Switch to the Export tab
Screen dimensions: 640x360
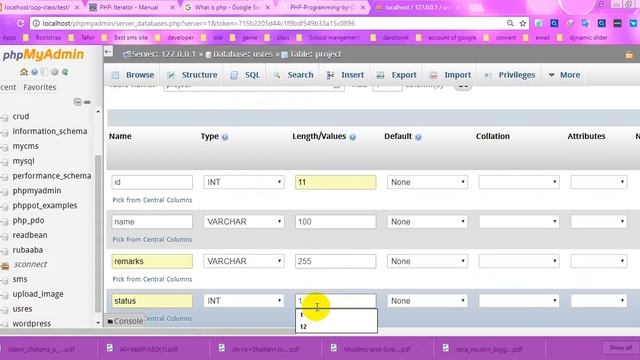(x=397, y=75)
